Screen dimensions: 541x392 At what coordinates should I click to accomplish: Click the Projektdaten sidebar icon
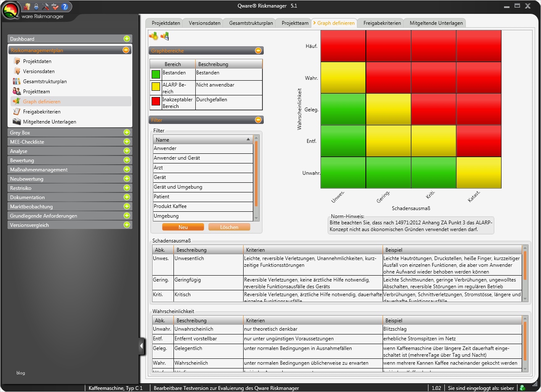click(x=17, y=61)
